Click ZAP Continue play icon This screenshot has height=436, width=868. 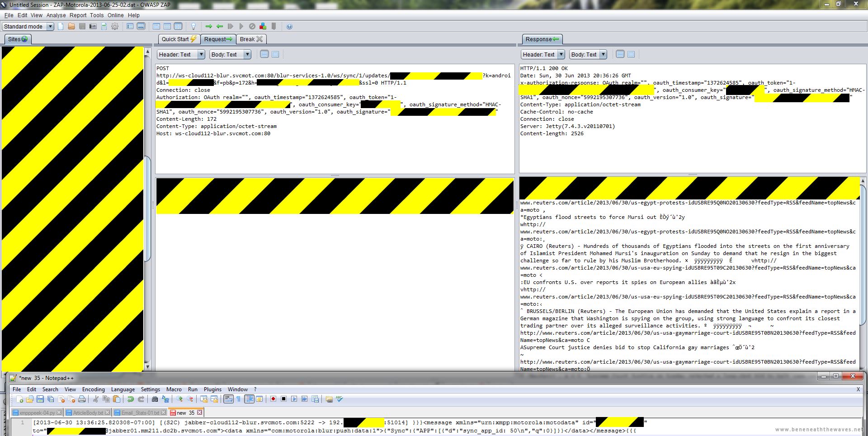pyautogui.click(x=241, y=26)
